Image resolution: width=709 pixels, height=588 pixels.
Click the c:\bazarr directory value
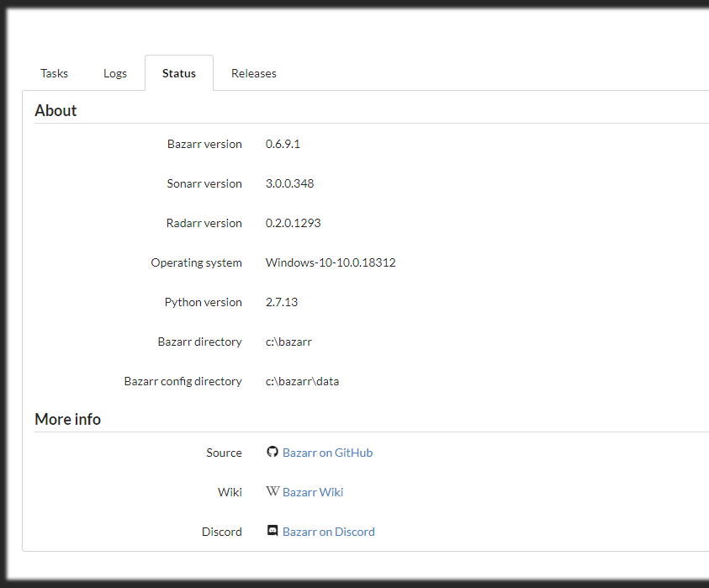[x=288, y=342]
